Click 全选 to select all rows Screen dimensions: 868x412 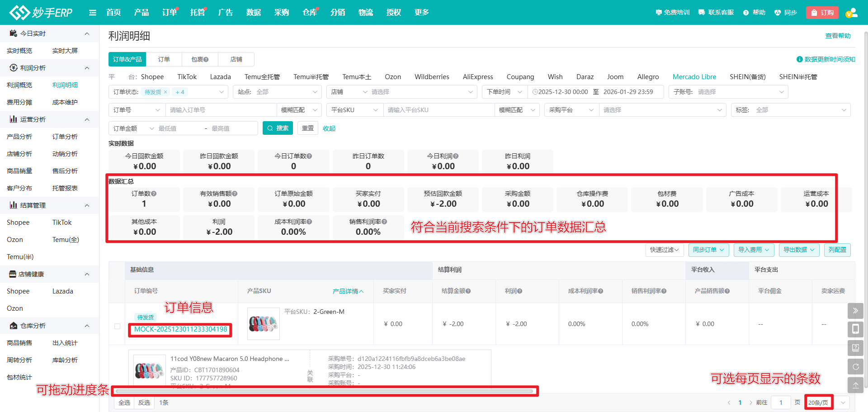(x=124, y=403)
